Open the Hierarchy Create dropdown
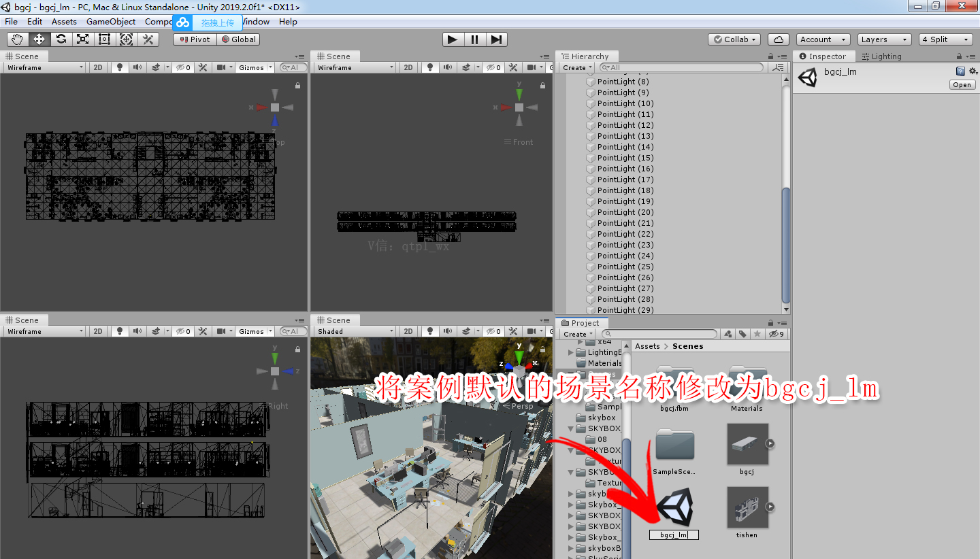Viewport: 980px width, 559px height. (577, 67)
